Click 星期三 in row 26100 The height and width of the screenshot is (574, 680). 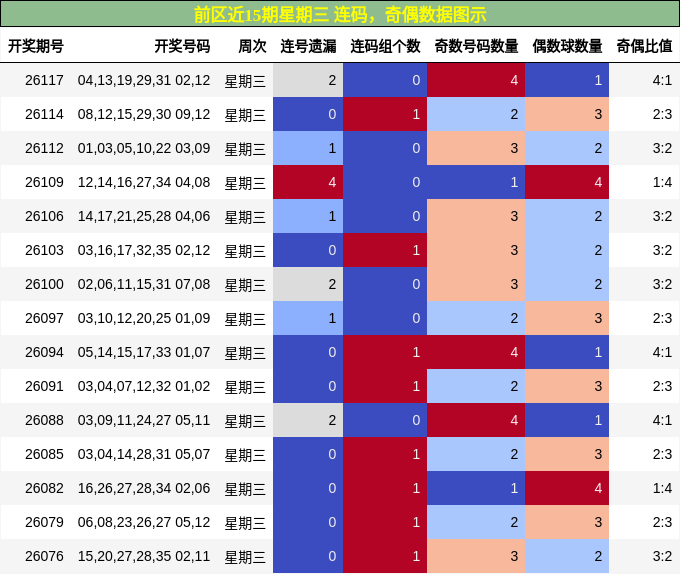coord(245,285)
